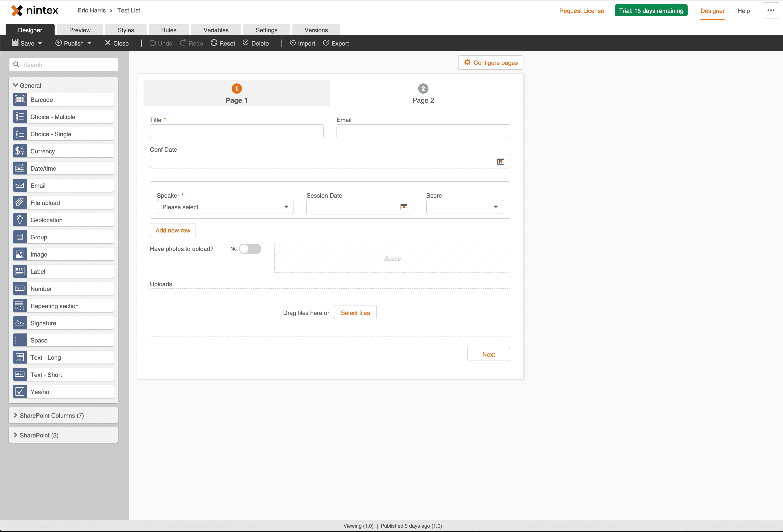This screenshot has width=783, height=532.
Task: Open the Versions tab
Action: 316,30
